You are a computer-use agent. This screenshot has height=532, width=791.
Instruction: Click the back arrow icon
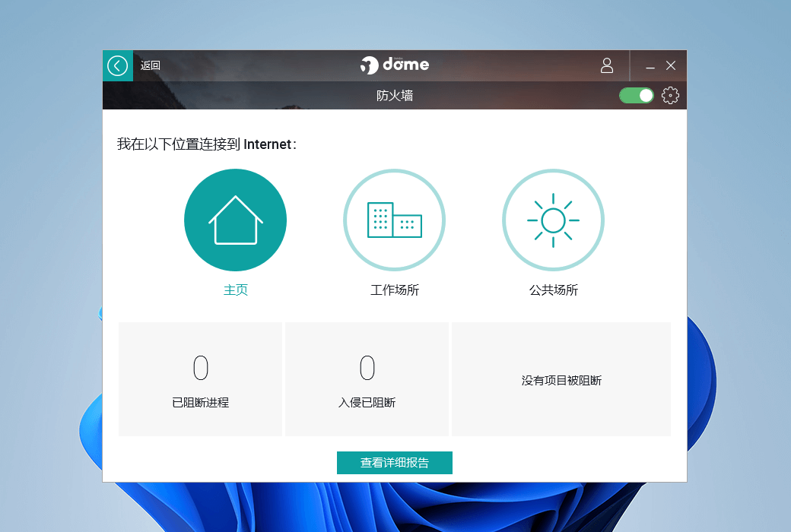tap(117, 66)
